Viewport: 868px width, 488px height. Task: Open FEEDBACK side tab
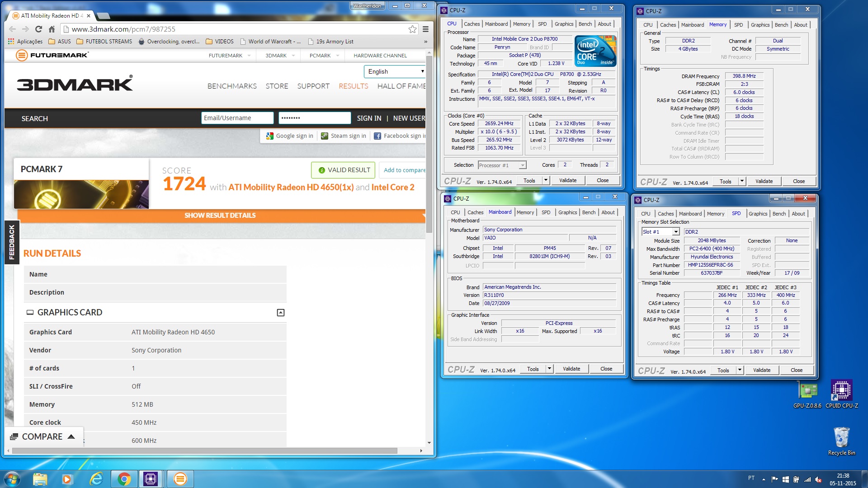[x=11, y=242]
